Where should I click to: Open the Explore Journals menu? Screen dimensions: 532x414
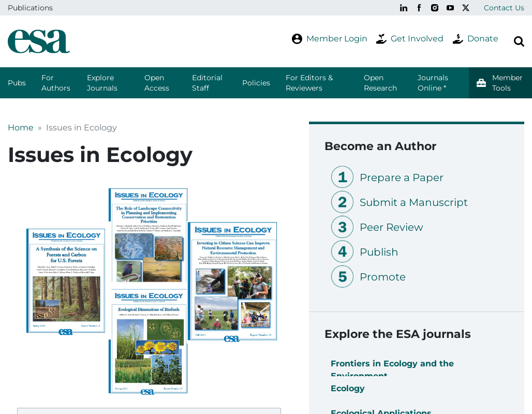click(102, 83)
